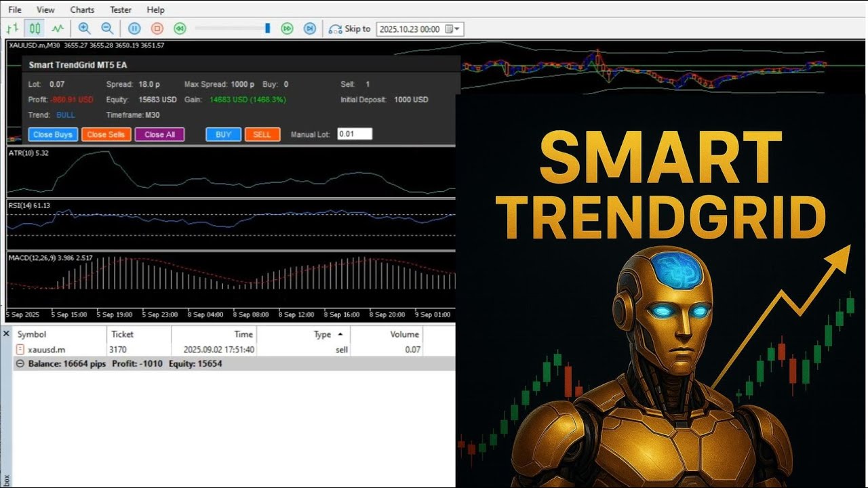
Task: Click the Gain 14683 USD value
Action: [x=248, y=100]
